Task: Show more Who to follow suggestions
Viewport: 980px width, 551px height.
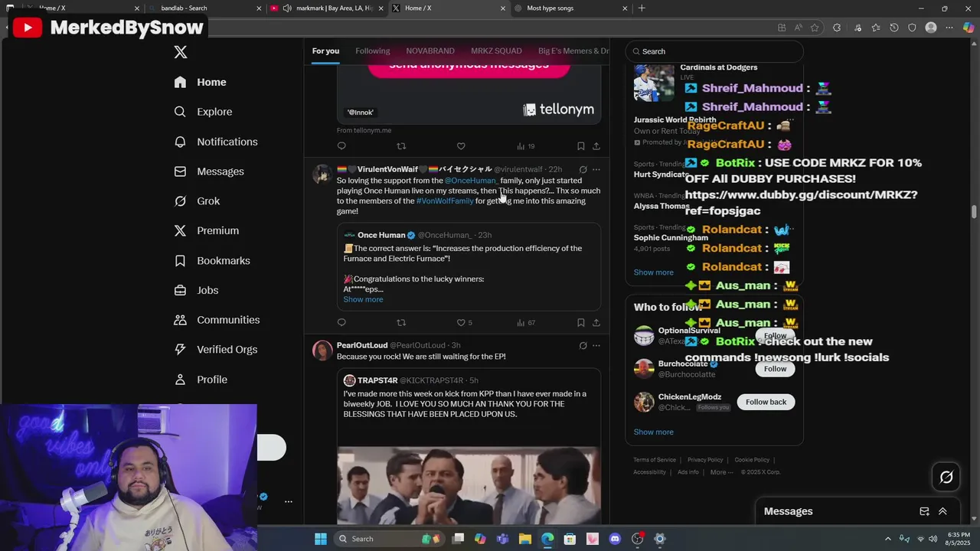Action: coord(653,432)
